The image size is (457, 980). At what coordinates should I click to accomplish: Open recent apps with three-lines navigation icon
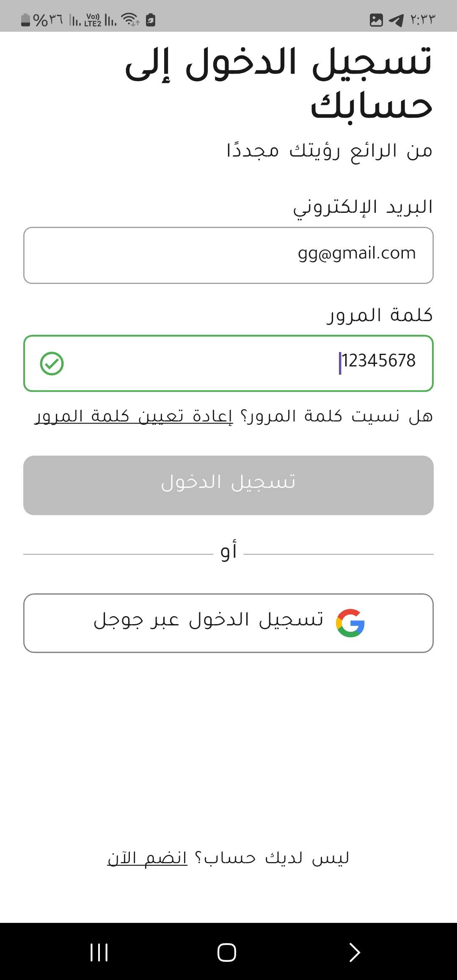click(99, 952)
